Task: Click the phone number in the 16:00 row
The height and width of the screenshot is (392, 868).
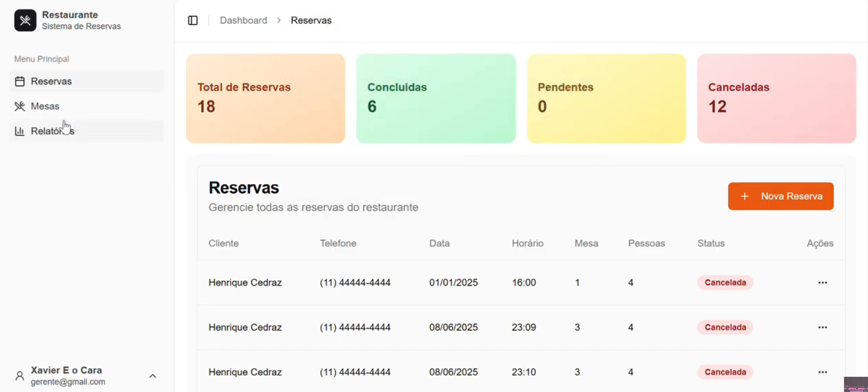Action: point(355,283)
